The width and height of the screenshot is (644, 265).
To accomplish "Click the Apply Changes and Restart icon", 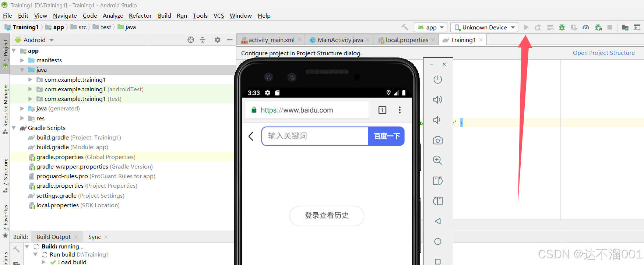I will 538,27.
